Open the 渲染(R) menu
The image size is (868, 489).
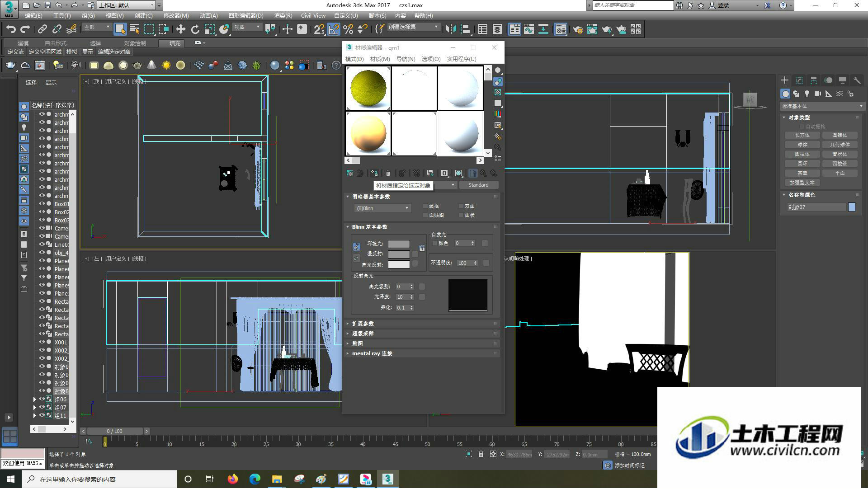pos(283,16)
